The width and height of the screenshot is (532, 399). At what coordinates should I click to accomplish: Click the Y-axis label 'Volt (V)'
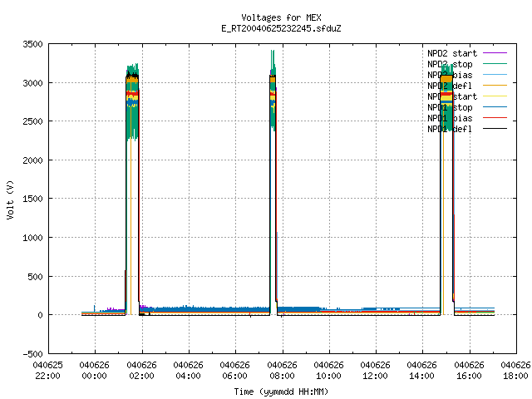click(10, 199)
